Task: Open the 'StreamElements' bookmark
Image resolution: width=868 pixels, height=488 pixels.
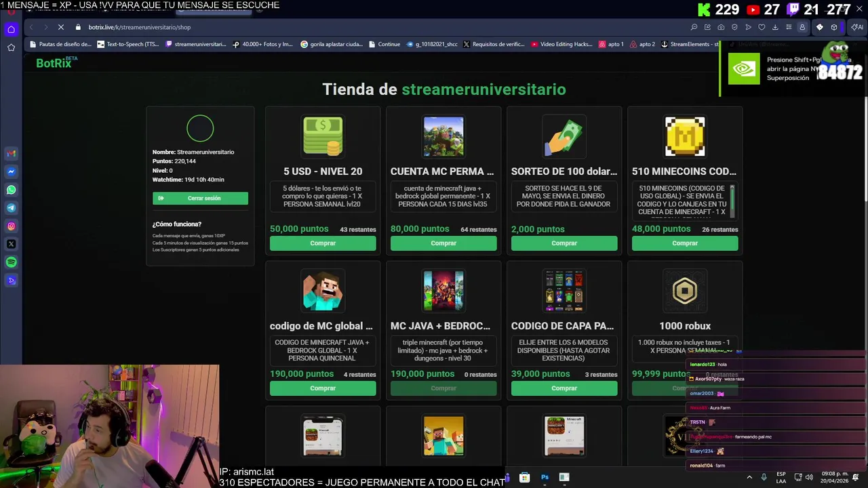Action: (x=690, y=44)
